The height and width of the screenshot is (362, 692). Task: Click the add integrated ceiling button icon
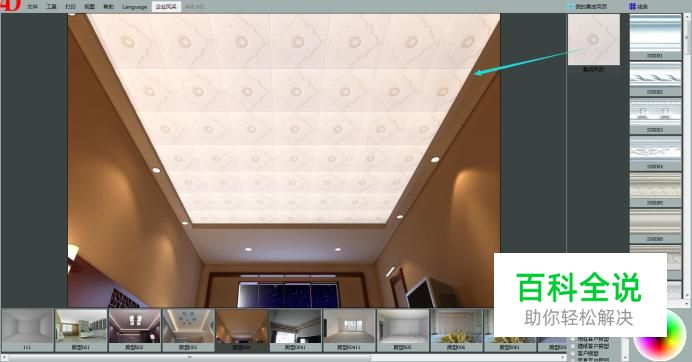[571, 7]
